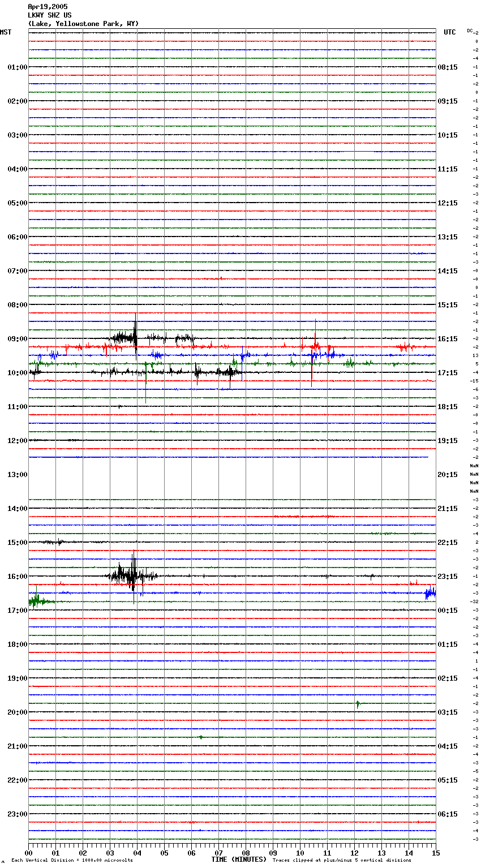Select the MST '02:00' hour label
481x868 pixels.
18,101
